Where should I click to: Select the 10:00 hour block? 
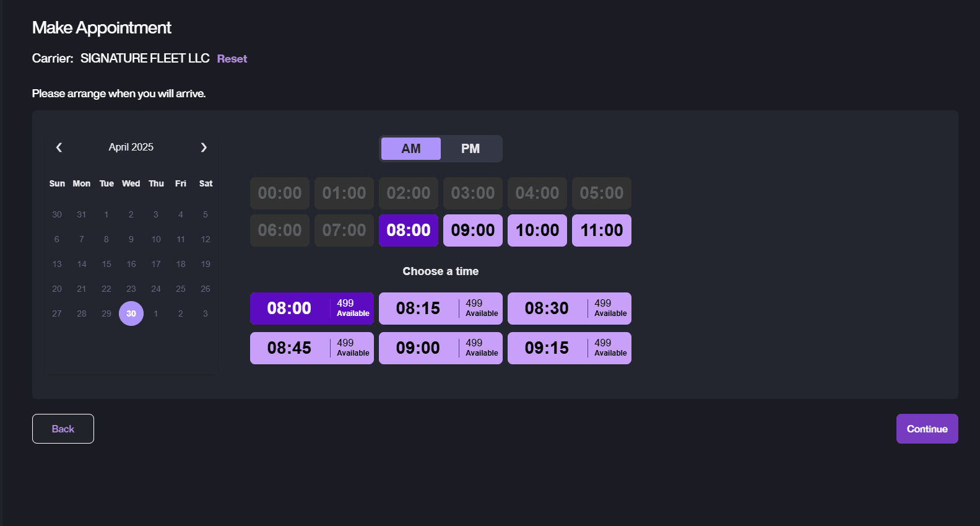coord(537,230)
